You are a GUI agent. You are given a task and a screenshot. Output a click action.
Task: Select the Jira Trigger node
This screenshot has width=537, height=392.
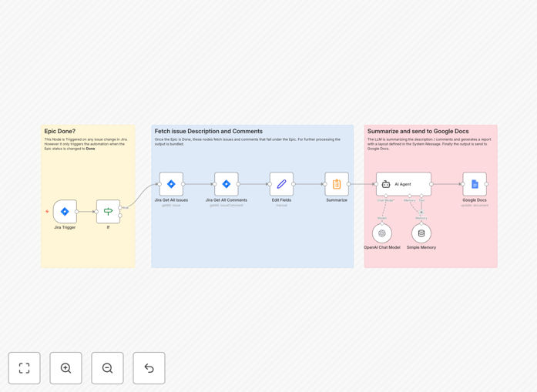click(x=65, y=212)
